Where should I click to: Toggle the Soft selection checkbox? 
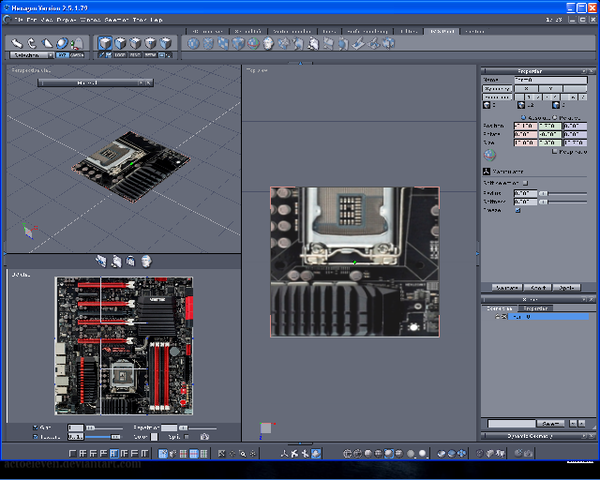(x=526, y=183)
